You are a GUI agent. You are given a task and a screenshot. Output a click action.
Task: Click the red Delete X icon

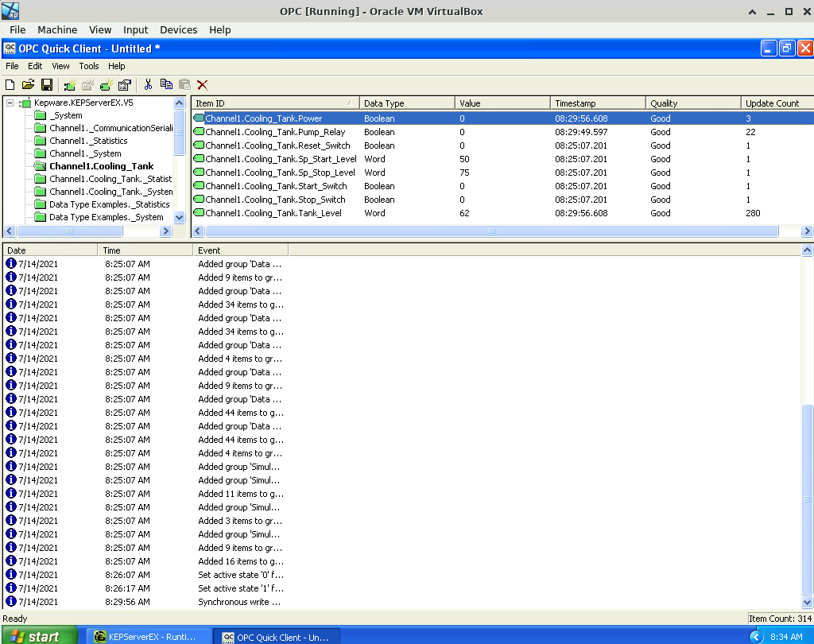point(203,85)
